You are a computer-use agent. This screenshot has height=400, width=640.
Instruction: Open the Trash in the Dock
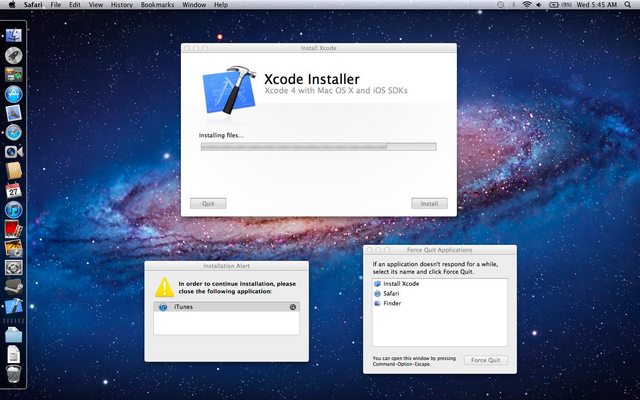13,374
